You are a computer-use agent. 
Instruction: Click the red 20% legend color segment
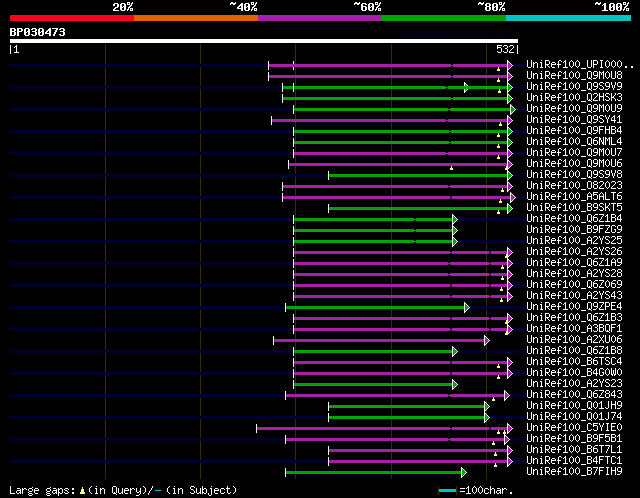[x=72, y=18]
